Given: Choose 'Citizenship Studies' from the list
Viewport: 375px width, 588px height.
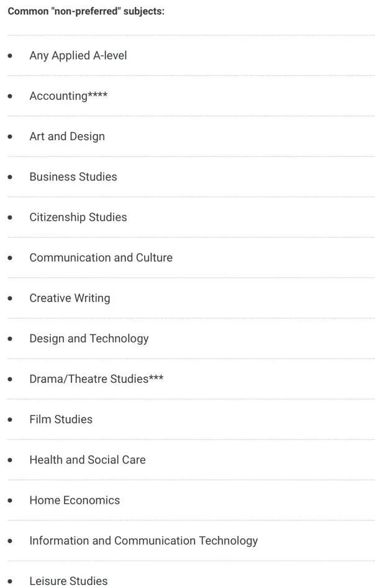Looking at the screenshot, I should (78, 217).
